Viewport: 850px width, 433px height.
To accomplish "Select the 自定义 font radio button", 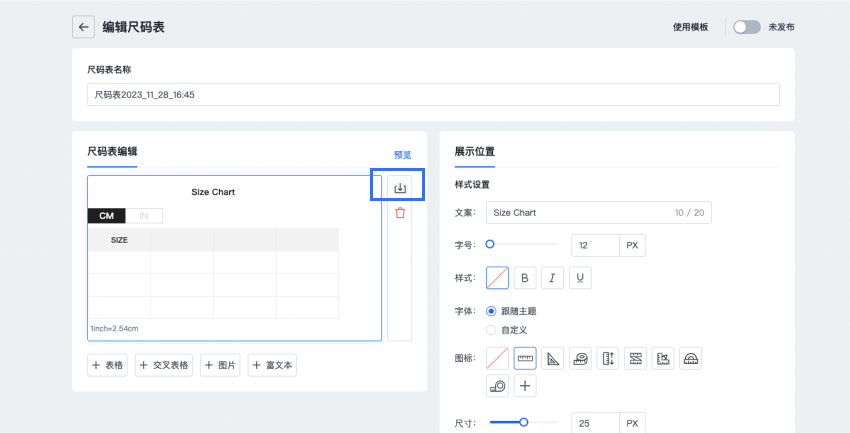I will pyautogui.click(x=491, y=329).
